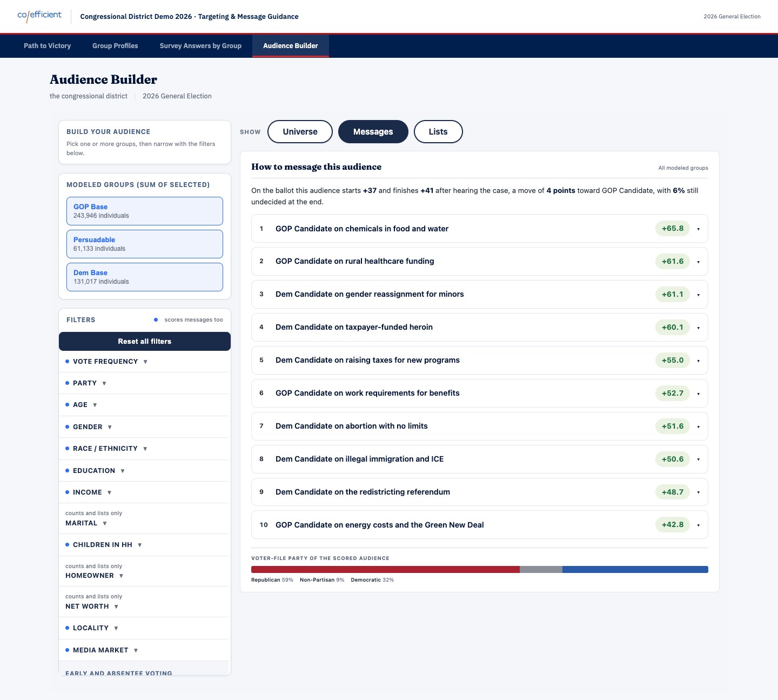Open the Path to Victory tab
The height and width of the screenshot is (700, 778).
tap(47, 46)
